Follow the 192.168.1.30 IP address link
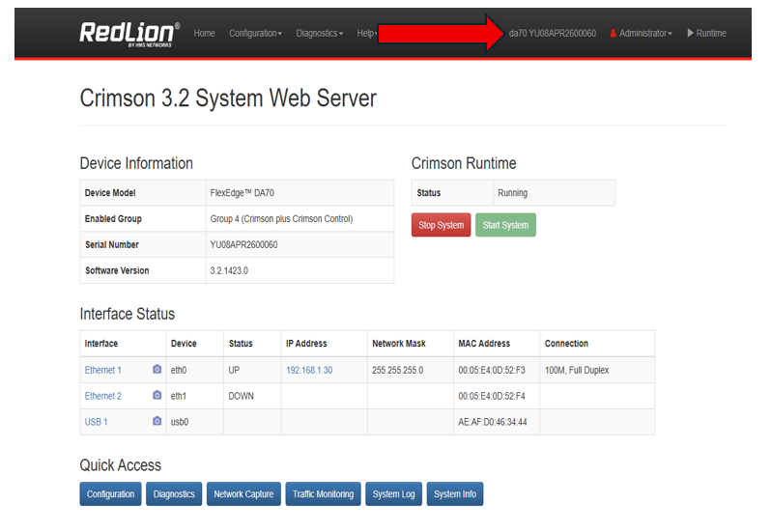This screenshot has height=532, width=771. pos(309,370)
